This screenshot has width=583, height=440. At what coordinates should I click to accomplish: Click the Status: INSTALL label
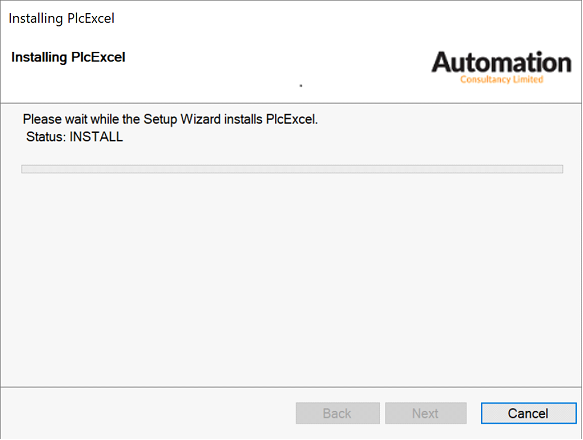74,137
